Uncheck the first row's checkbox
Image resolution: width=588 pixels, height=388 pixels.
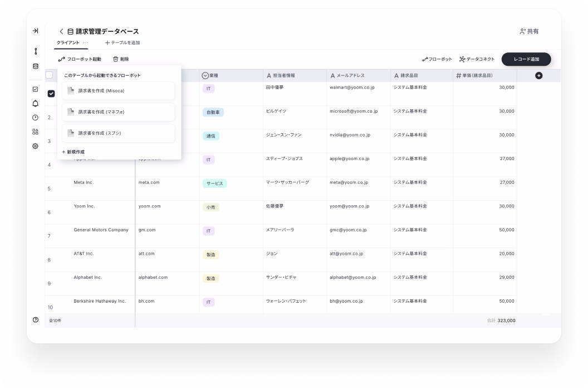(x=51, y=94)
